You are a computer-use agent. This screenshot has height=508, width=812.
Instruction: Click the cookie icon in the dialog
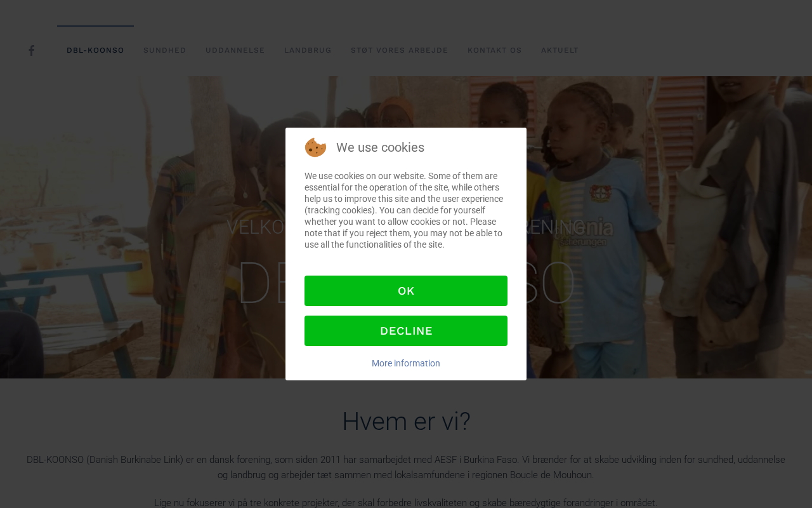[x=315, y=147]
